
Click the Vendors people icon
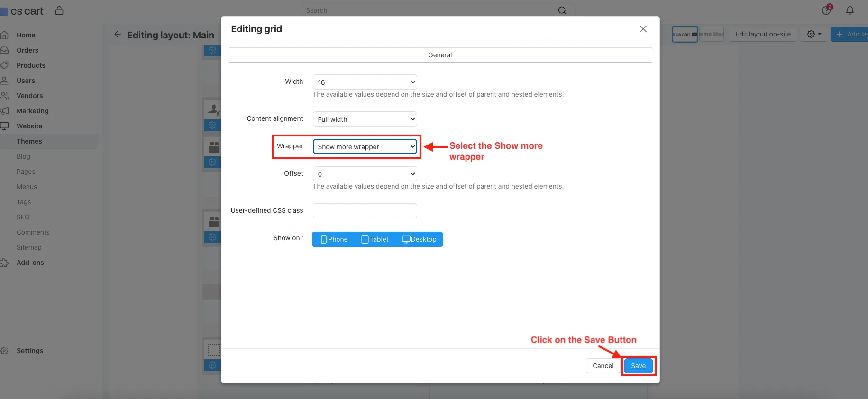pos(4,96)
